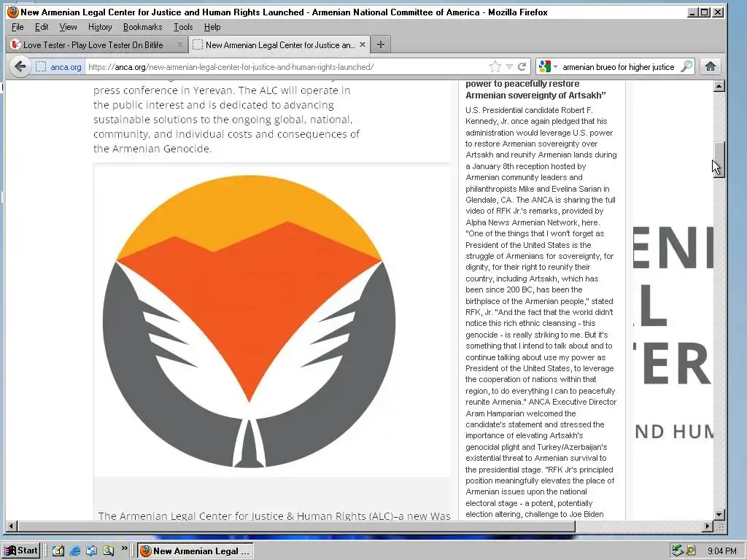Viewport: 747px width, 560px height.
Task: Click the sidebar heading about Artsakh sovereignty
Action: point(536,90)
